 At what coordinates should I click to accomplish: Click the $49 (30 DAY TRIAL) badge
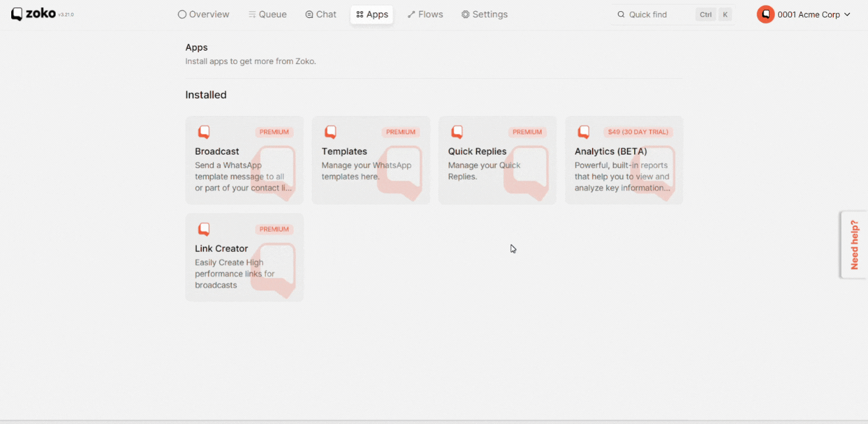click(638, 132)
